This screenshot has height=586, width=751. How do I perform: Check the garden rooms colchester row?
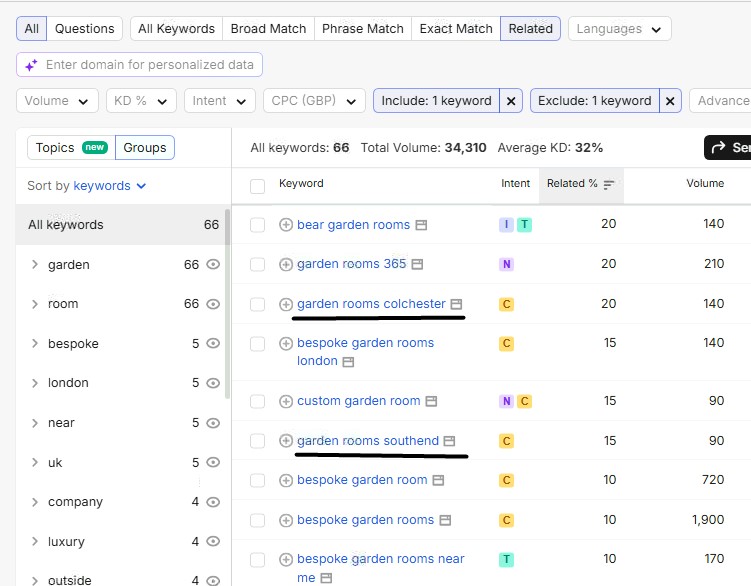[258, 304]
